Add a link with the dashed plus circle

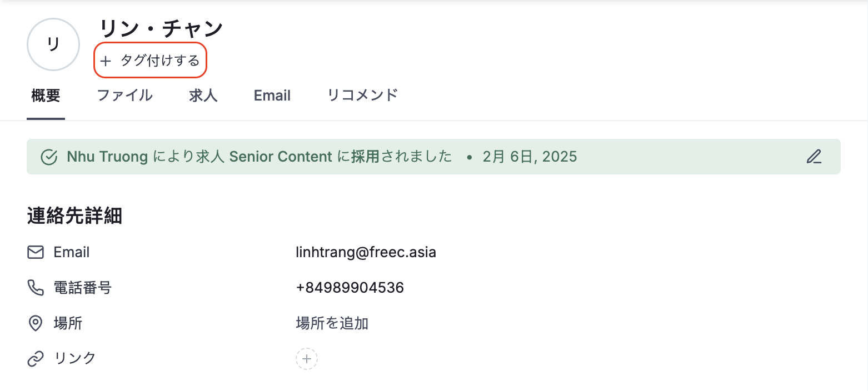pyautogui.click(x=307, y=359)
